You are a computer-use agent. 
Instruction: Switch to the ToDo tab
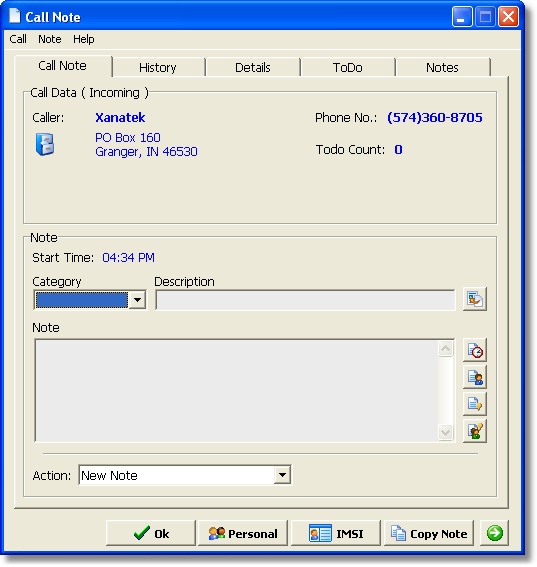pos(348,68)
